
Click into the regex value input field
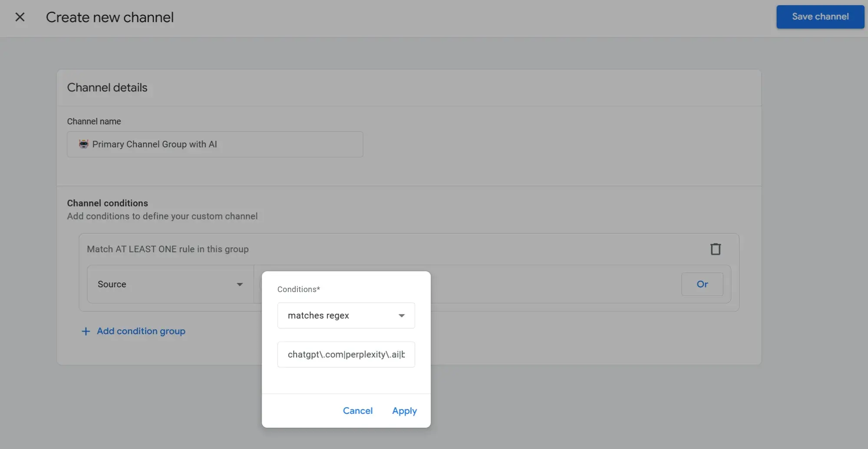[346, 355]
